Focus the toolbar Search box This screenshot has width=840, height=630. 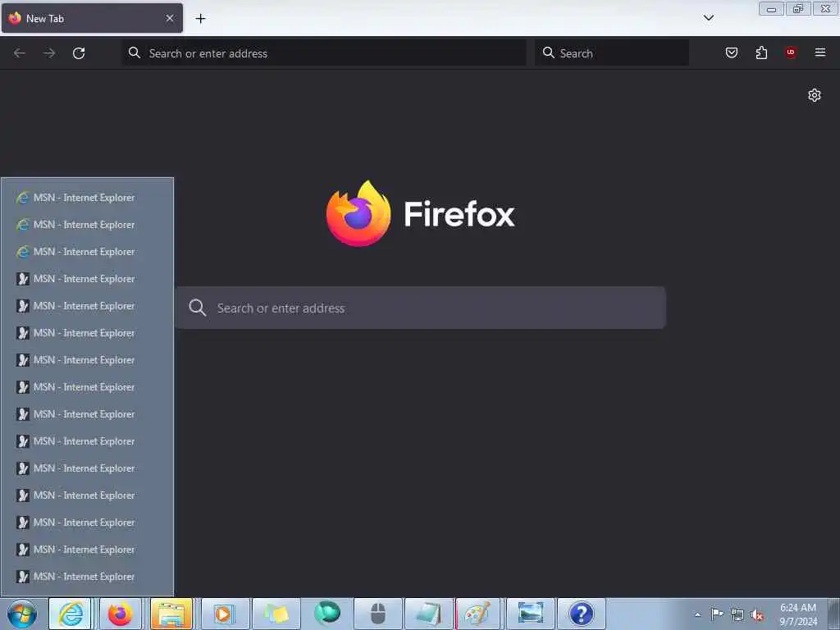point(612,53)
